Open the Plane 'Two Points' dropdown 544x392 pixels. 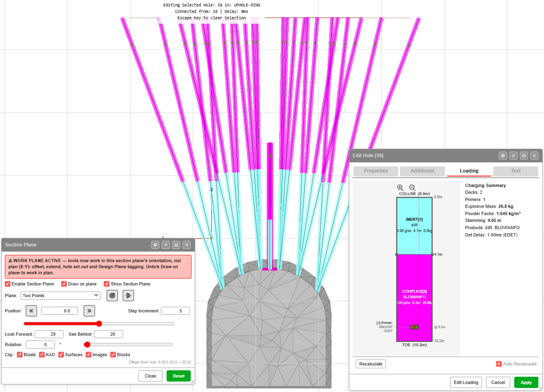[61, 295]
